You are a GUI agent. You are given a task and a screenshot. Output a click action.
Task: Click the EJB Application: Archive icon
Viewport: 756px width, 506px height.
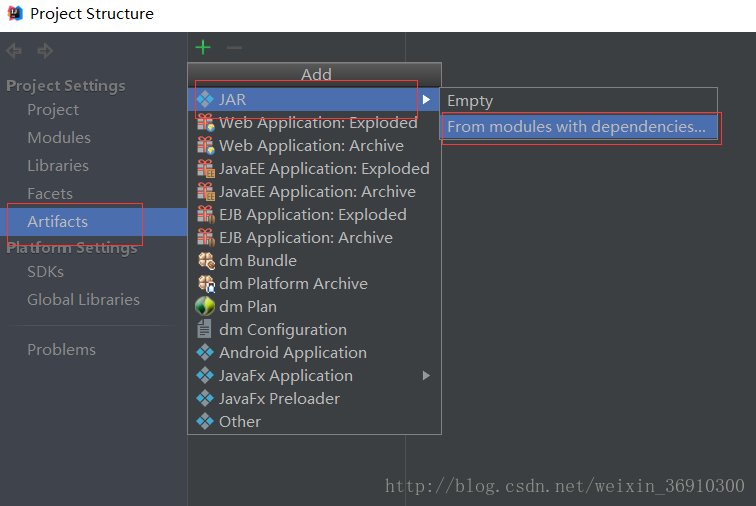pyautogui.click(x=206, y=238)
